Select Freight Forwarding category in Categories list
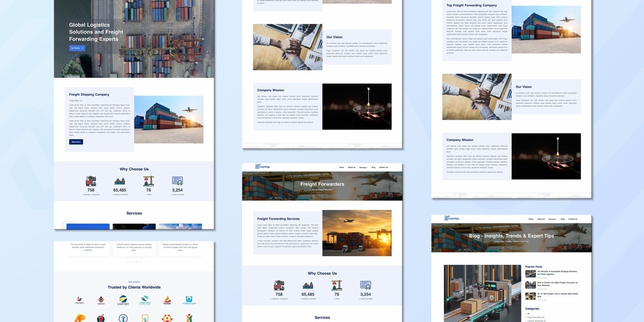The width and height of the screenshot is (644, 322). (x=536, y=317)
